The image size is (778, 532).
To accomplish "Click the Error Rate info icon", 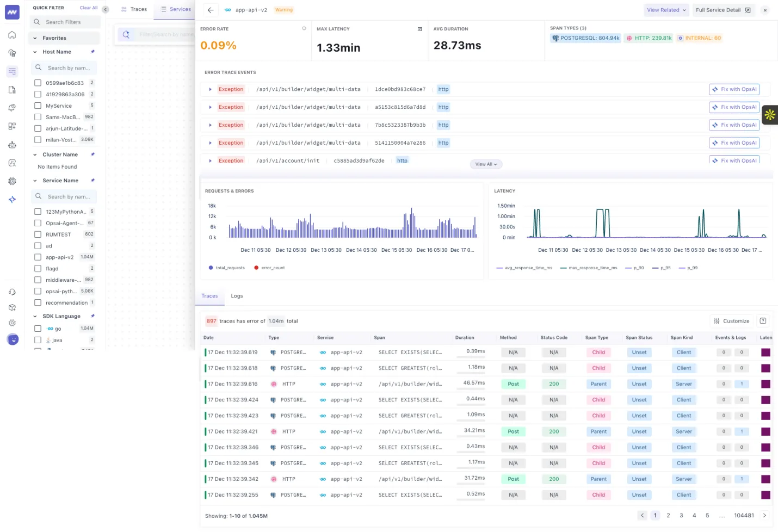I will (304, 28).
